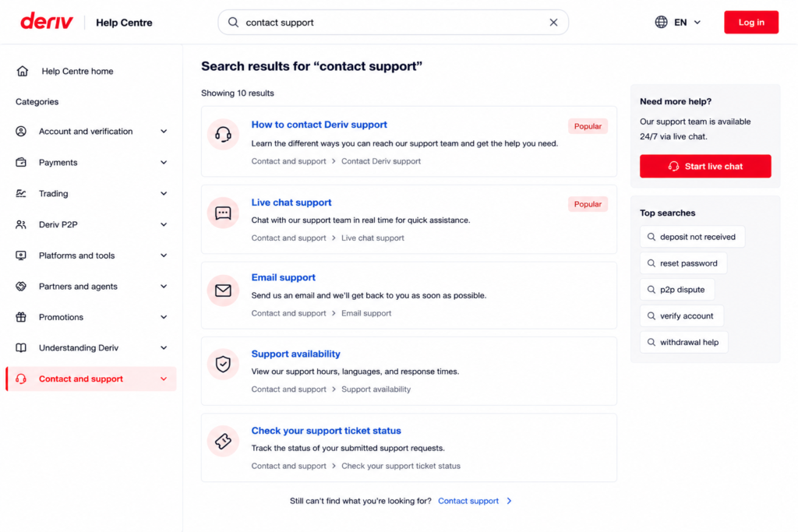The image size is (798, 532).
Task: Click the Help Centre home house icon
Action: 23,71
